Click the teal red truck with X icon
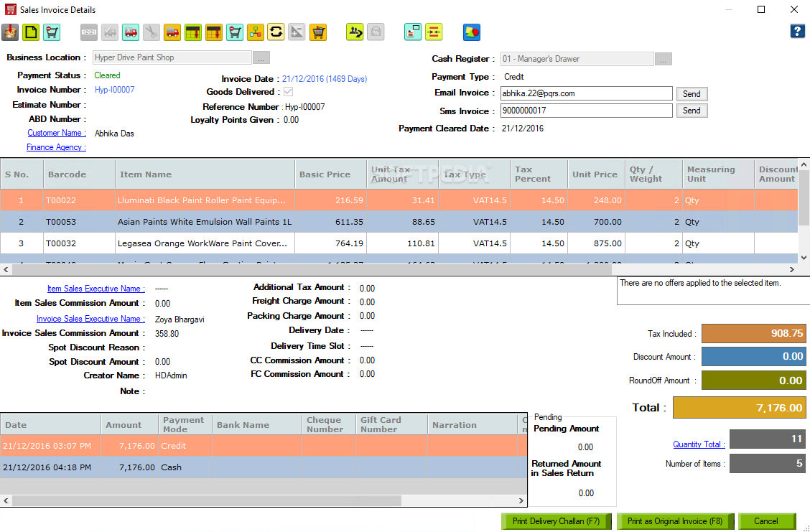 click(131, 32)
